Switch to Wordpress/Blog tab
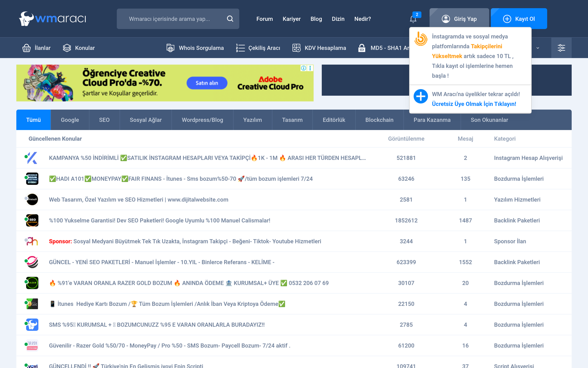Viewport: 588px width, 368px height. (x=203, y=120)
